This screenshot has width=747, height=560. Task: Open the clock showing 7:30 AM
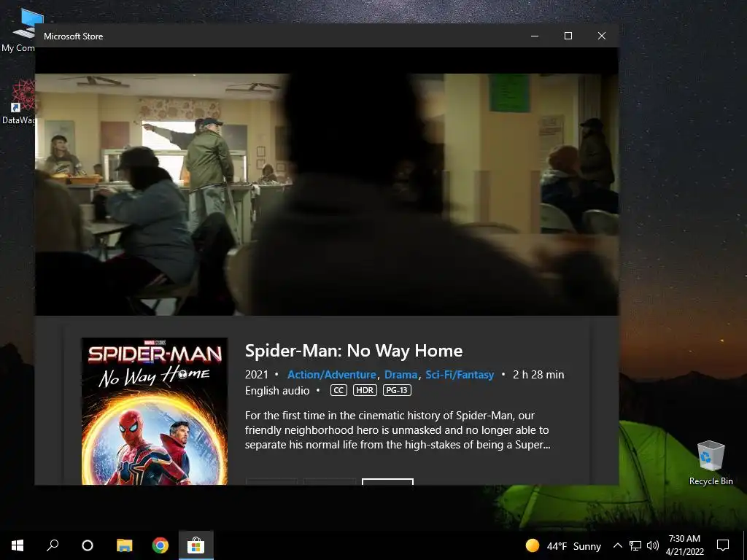(684, 545)
